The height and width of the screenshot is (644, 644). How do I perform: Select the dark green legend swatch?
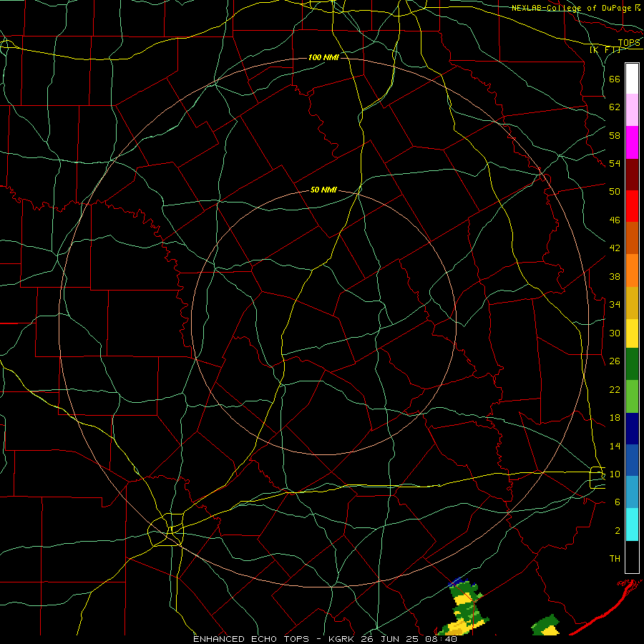[632, 364]
